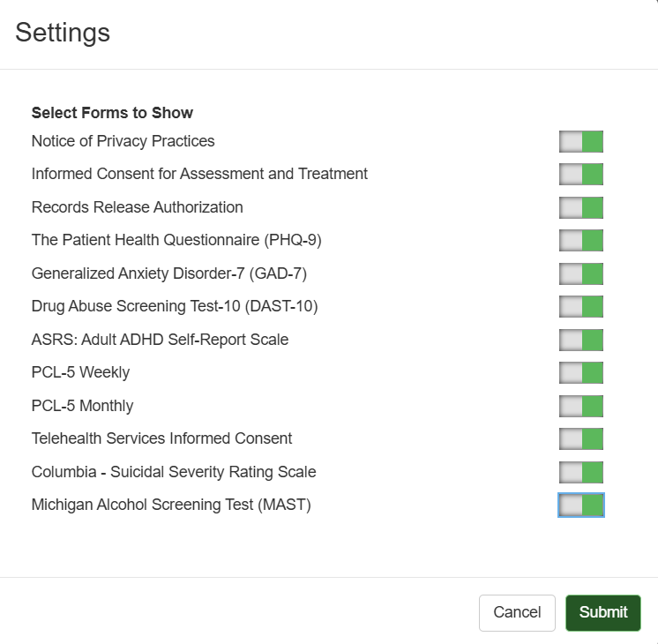The height and width of the screenshot is (644, 658).
Task: Toggle Records Release Authorization form
Action: [581, 208]
